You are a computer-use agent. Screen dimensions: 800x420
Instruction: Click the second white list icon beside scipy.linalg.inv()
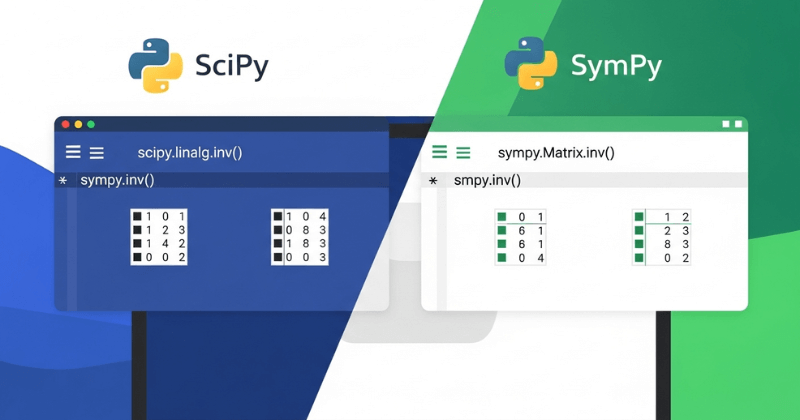[x=97, y=153]
